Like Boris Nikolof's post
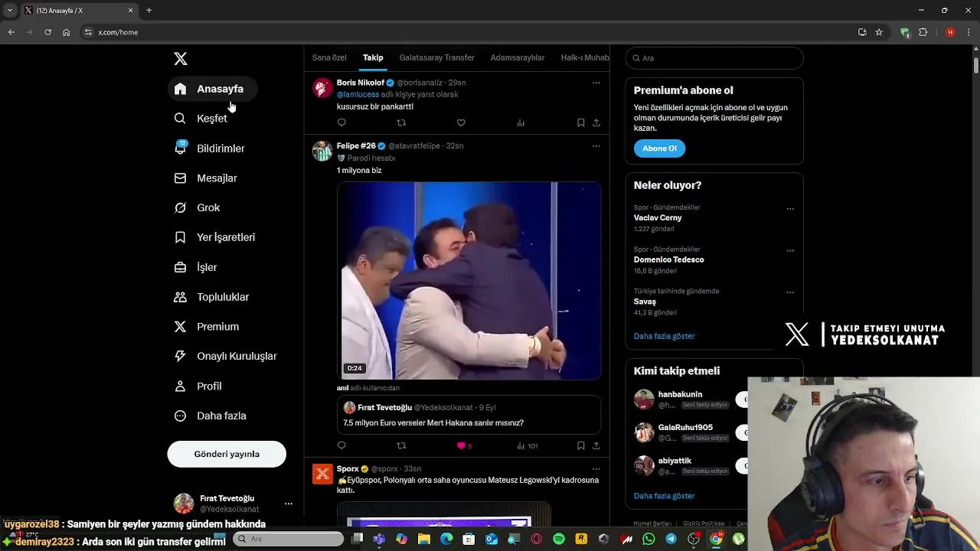The height and width of the screenshot is (551, 980). click(x=461, y=122)
